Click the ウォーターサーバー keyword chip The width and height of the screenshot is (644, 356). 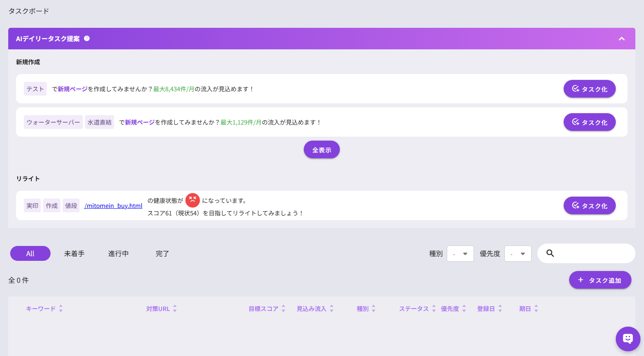53,122
